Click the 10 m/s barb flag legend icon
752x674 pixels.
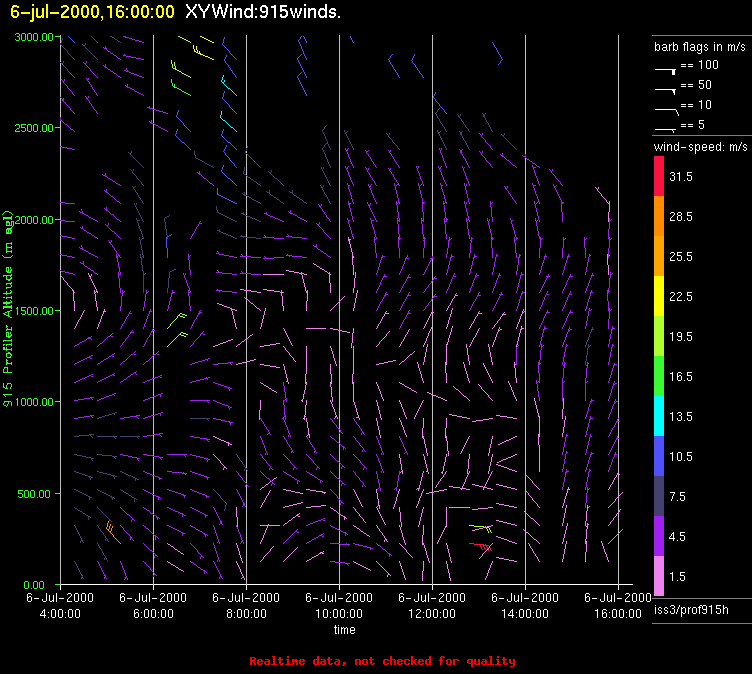667,112
